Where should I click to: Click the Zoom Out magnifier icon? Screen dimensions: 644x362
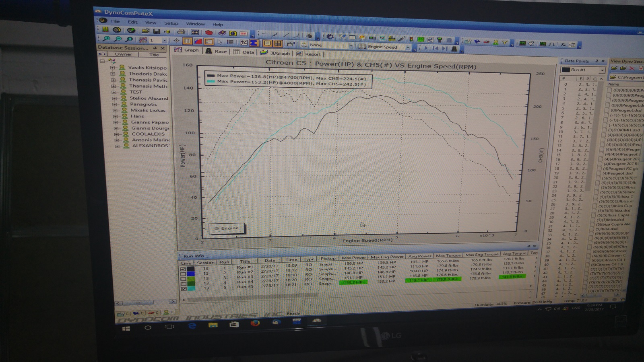(x=118, y=39)
